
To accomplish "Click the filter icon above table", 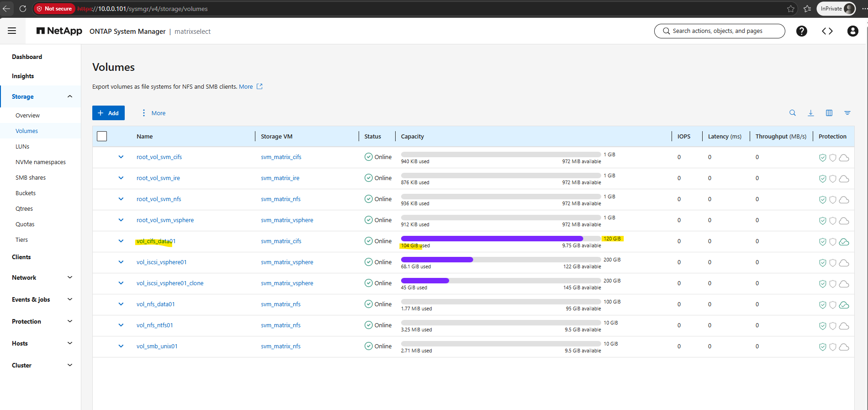I will tap(847, 113).
